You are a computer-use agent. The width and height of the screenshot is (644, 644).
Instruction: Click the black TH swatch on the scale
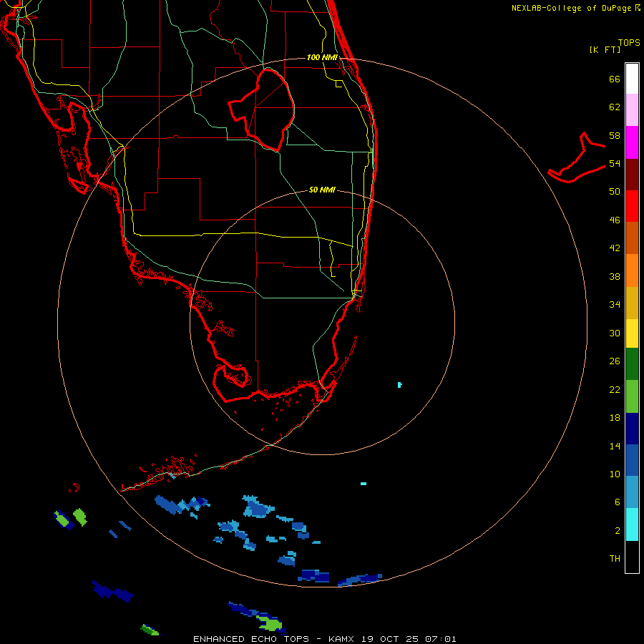tap(632, 557)
